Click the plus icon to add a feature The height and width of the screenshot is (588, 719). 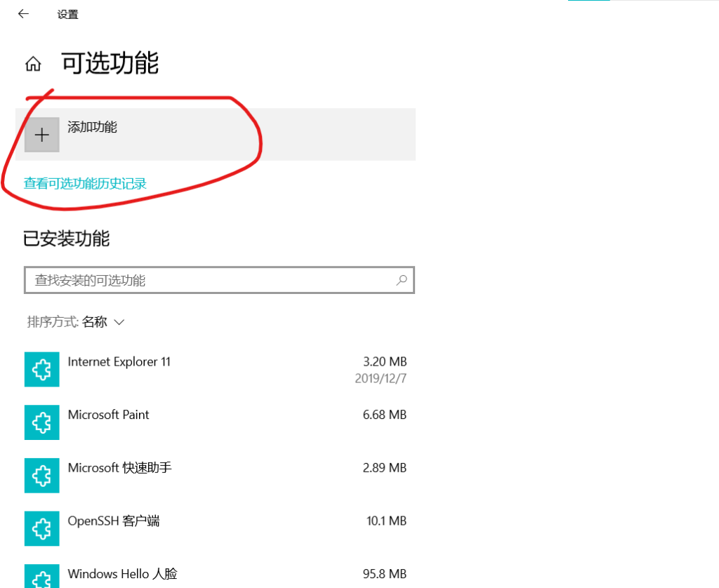click(x=42, y=135)
